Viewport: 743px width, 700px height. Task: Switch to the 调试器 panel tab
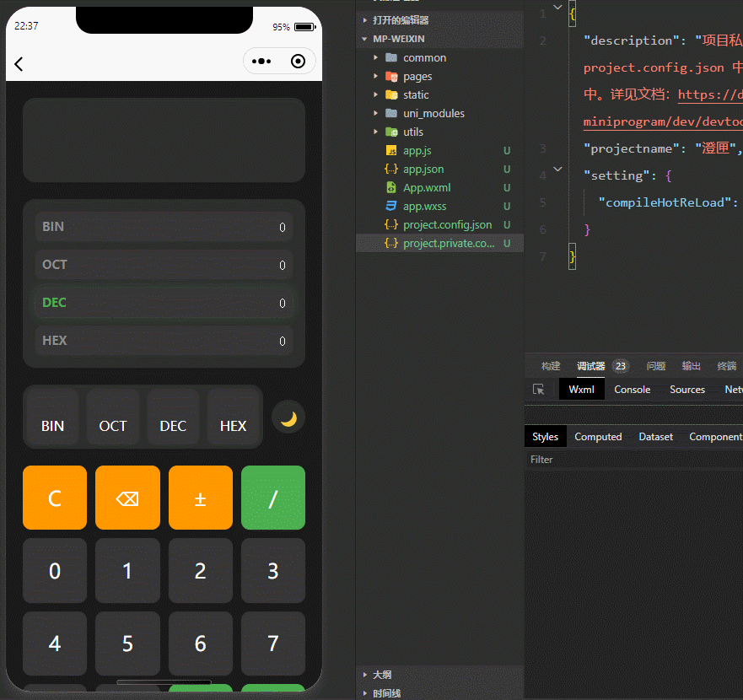590,366
